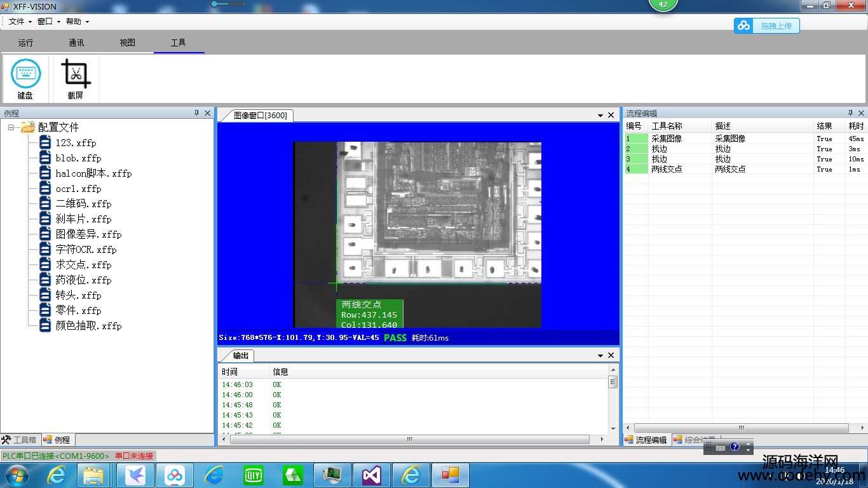868x488 pixels.
Task: Open the iQIYI taskbar icon
Action: pos(254,475)
